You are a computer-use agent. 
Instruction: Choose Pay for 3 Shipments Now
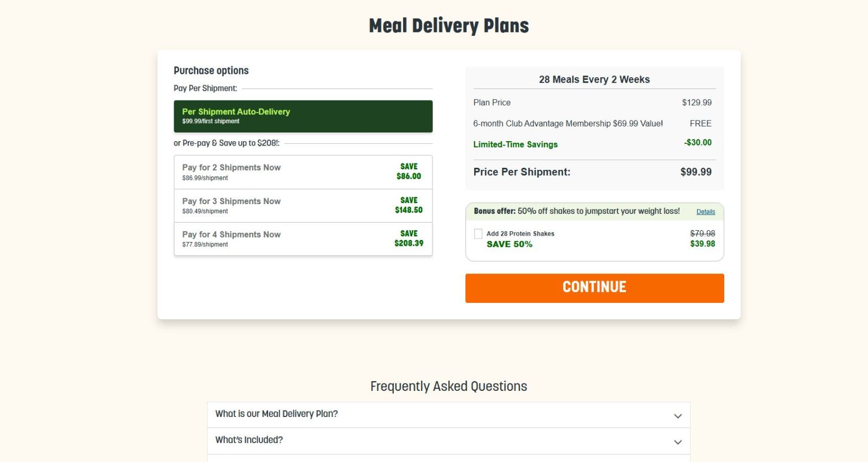303,206
